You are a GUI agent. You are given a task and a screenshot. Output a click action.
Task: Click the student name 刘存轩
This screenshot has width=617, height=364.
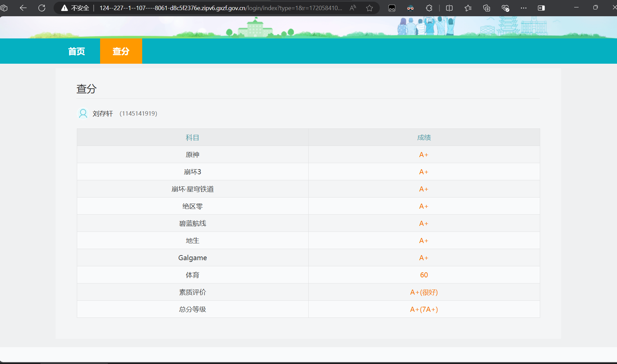[103, 114]
